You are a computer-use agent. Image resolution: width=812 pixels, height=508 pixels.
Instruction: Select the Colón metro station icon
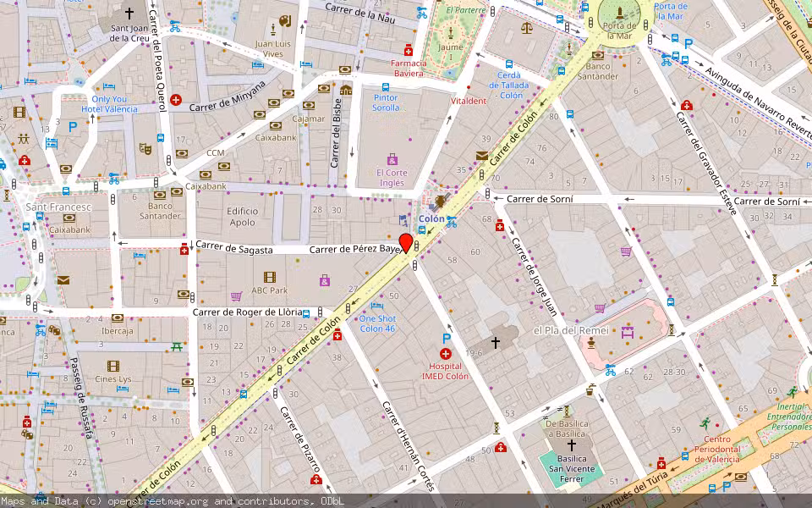coord(431,207)
